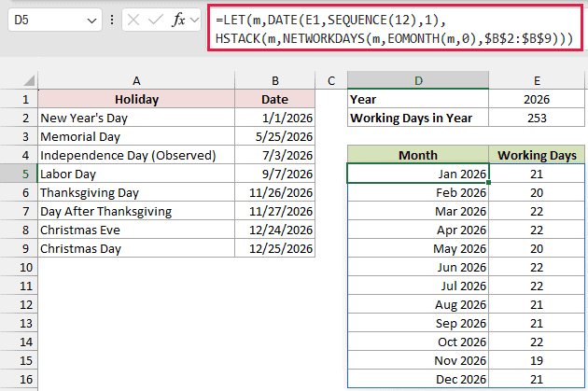Image resolution: width=588 pixels, height=391 pixels.
Task: Select the Jan 2026 cell
Action: [418, 174]
